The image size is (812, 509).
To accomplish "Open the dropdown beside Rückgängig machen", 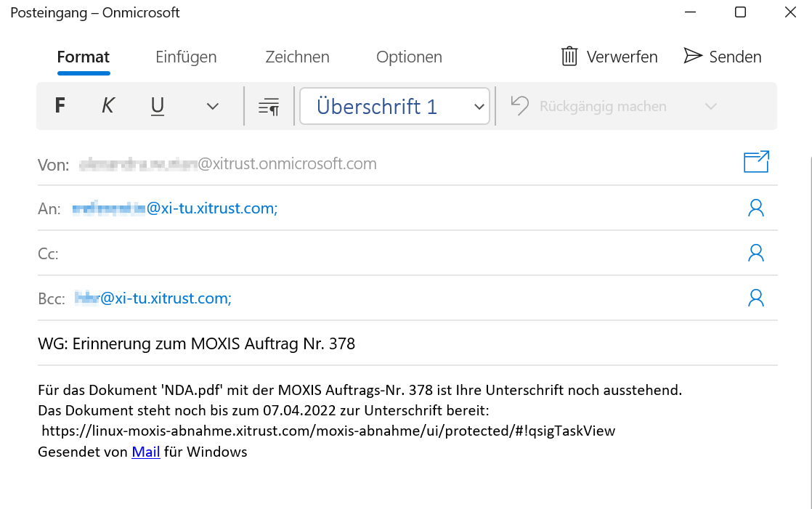I will [x=710, y=106].
